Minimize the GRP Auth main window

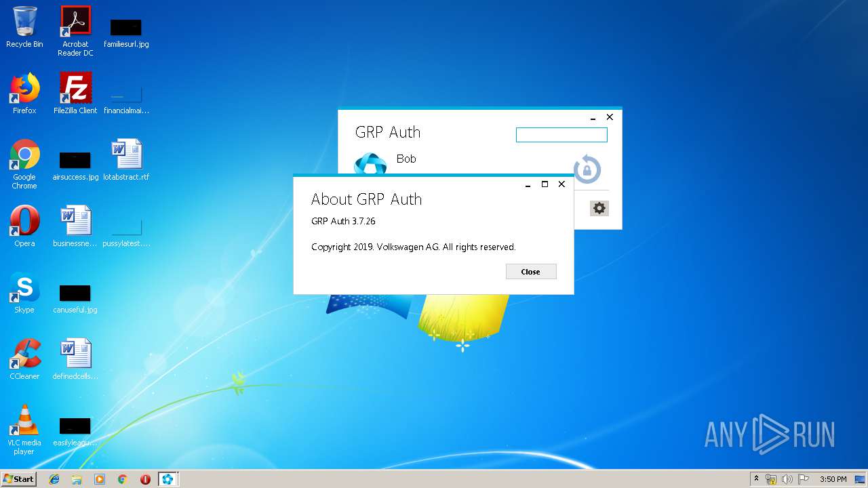point(593,117)
